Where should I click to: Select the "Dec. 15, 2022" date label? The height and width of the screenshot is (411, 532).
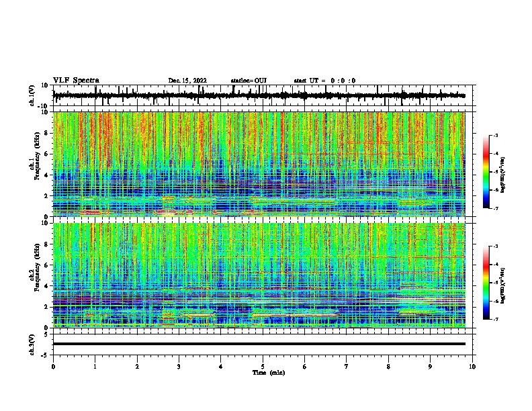pos(187,81)
